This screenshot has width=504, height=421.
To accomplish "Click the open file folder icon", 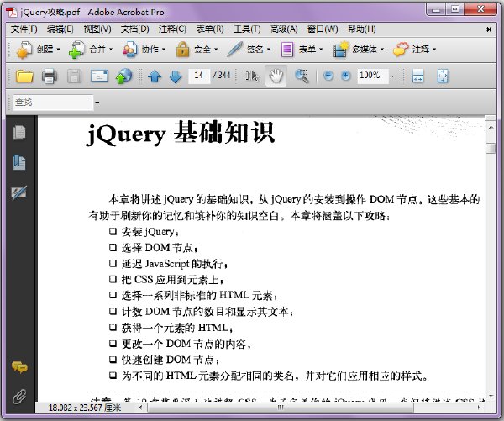I will (24, 76).
